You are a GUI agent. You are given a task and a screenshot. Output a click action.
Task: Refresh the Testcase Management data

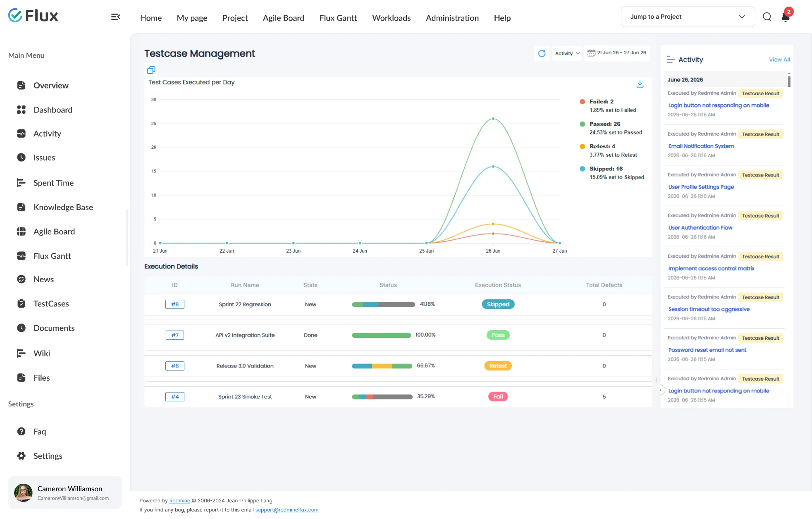[542, 53]
